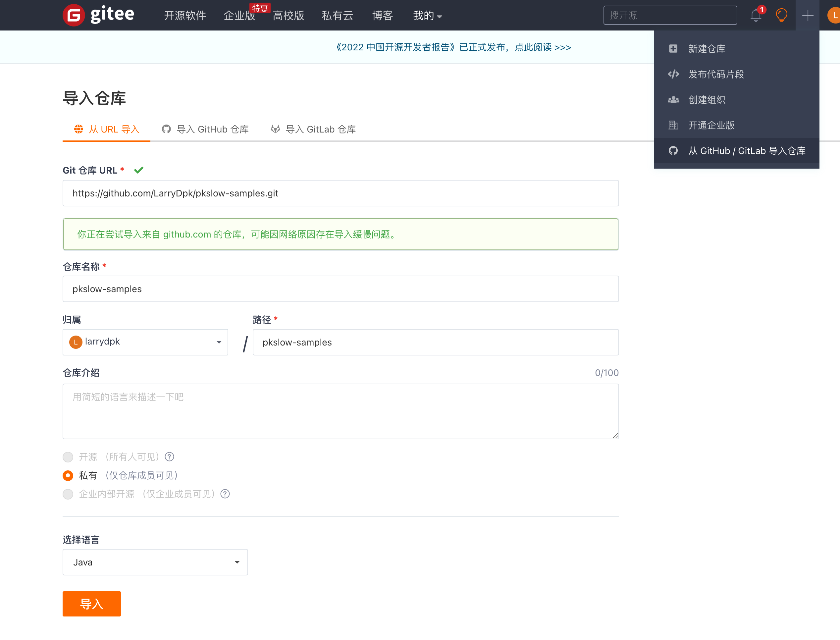
Task: Click the plus icon to create new
Action: tap(807, 15)
